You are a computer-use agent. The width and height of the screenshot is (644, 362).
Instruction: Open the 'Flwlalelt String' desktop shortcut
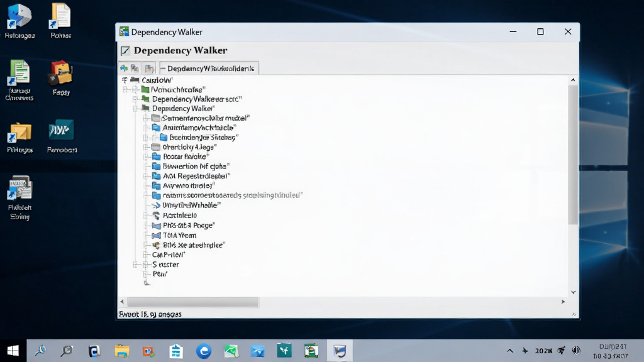coord(19,198)
